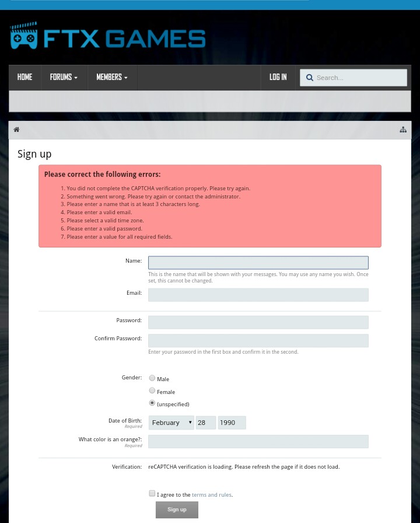Open the sitemap icon in breadcrumb bar
Image resolution: width=420 pixels, height=523 pixels.
[x=402, y=130]
